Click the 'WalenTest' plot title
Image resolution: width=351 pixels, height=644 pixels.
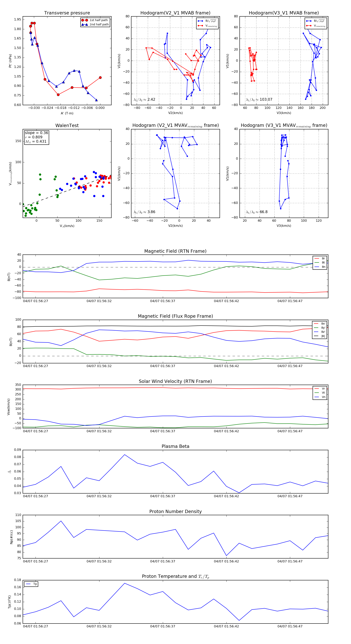[x=67, y=125]
